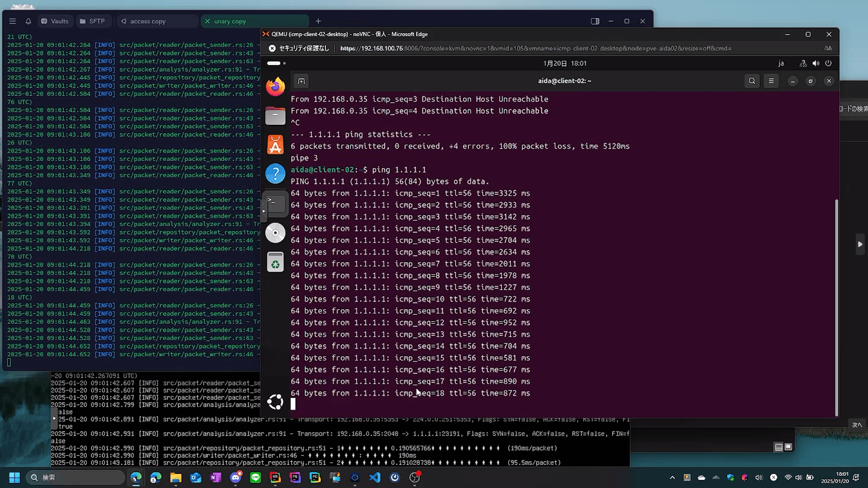This screenshot has width=868, height=488.
Task: Open the GNOME power system menu
Action: [828, 63]
